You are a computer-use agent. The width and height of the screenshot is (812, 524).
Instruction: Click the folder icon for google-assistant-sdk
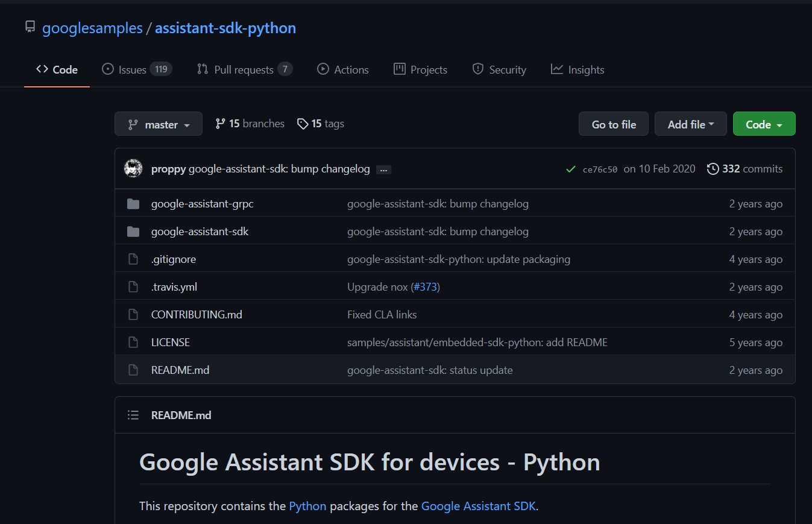pos(133,231)
